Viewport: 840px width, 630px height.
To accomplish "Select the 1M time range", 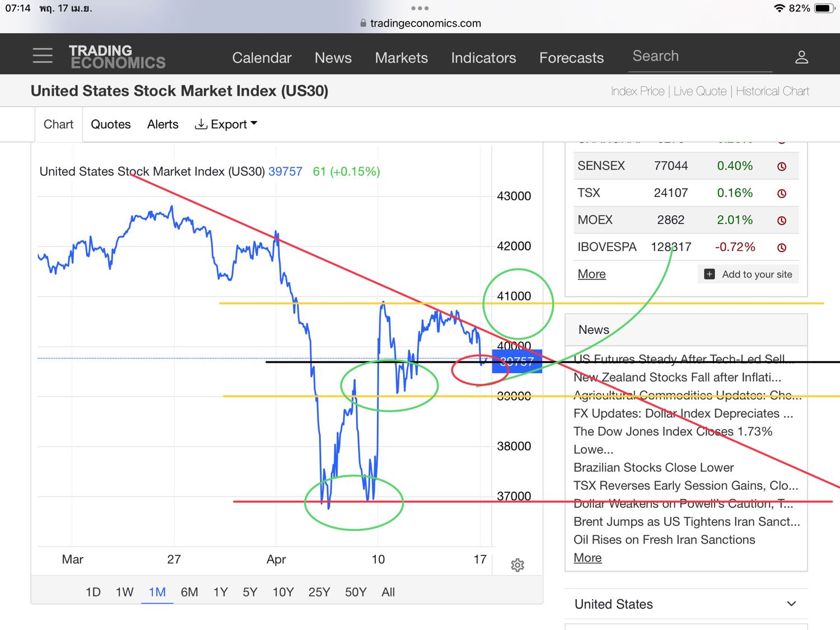I will click(x=157, y=592).
